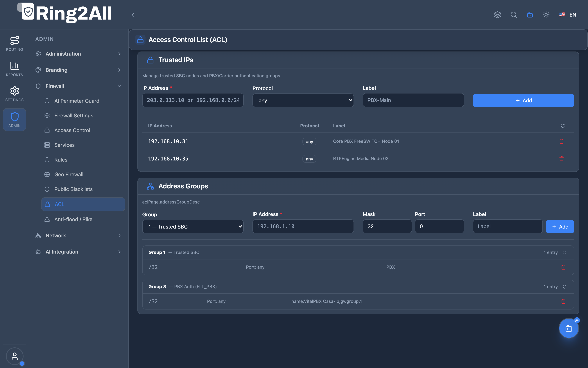Screen dimensions: 588x368
Task: Delete trusted IP 192.168.10.35
Action: tap(562, 159)
